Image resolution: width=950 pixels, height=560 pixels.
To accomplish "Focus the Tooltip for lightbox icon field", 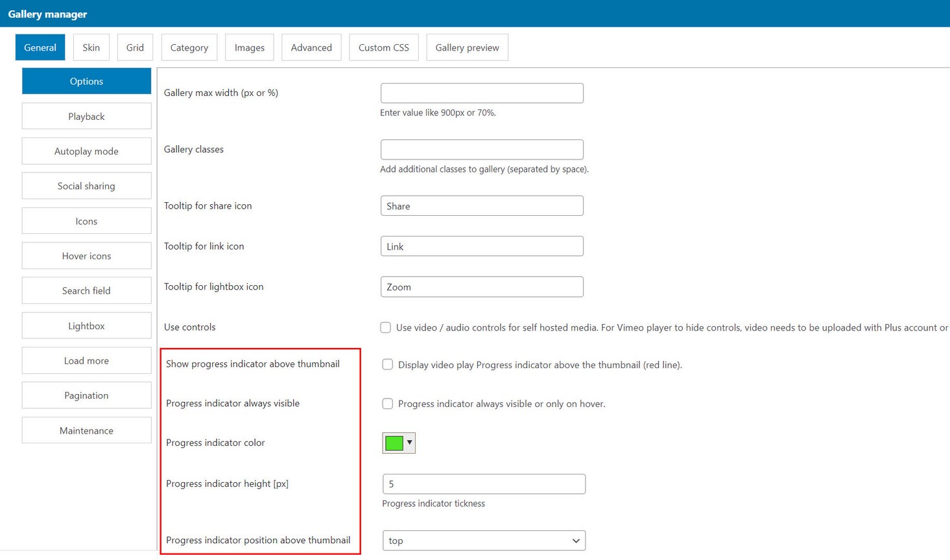I will coord(482,287).
